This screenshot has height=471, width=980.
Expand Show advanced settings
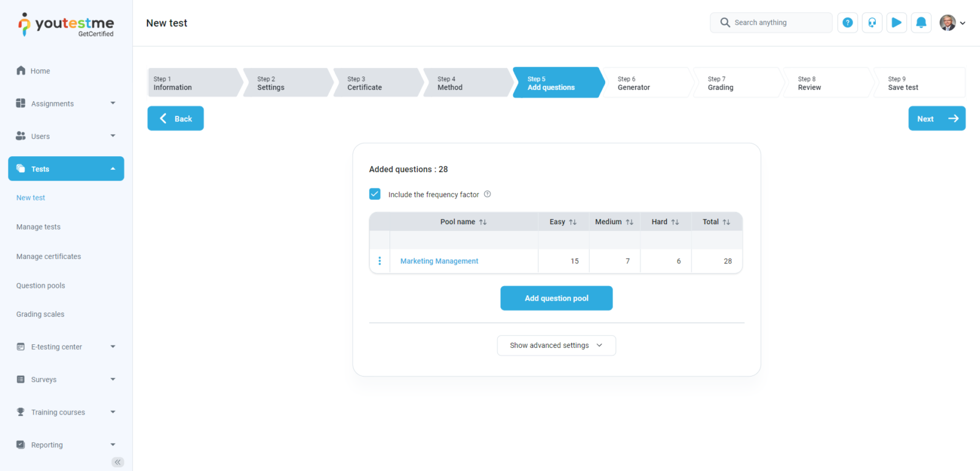[x=556, y=345]
